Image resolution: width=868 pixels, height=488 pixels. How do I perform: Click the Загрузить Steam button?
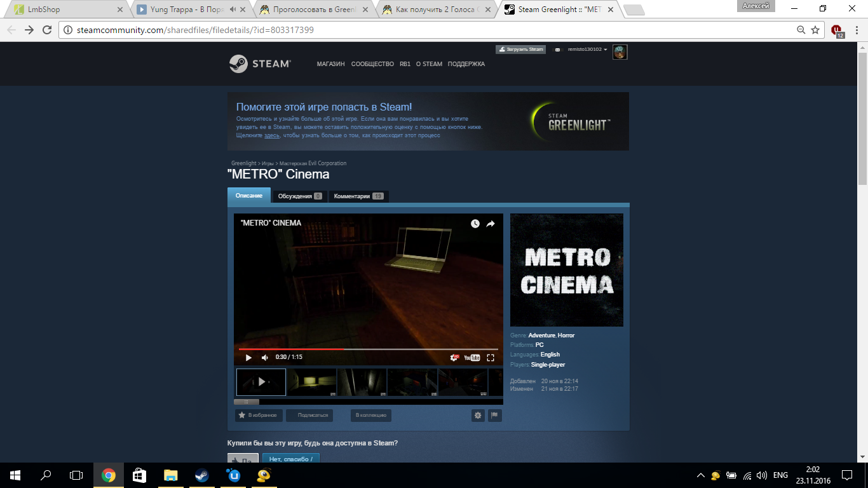(x=521, y=50)
